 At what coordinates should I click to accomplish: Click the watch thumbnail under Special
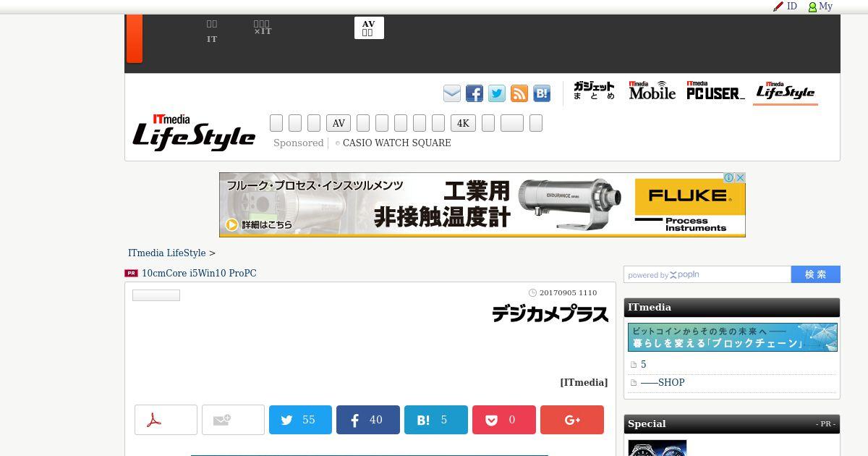pyautogui.click(x=657, y=448)
